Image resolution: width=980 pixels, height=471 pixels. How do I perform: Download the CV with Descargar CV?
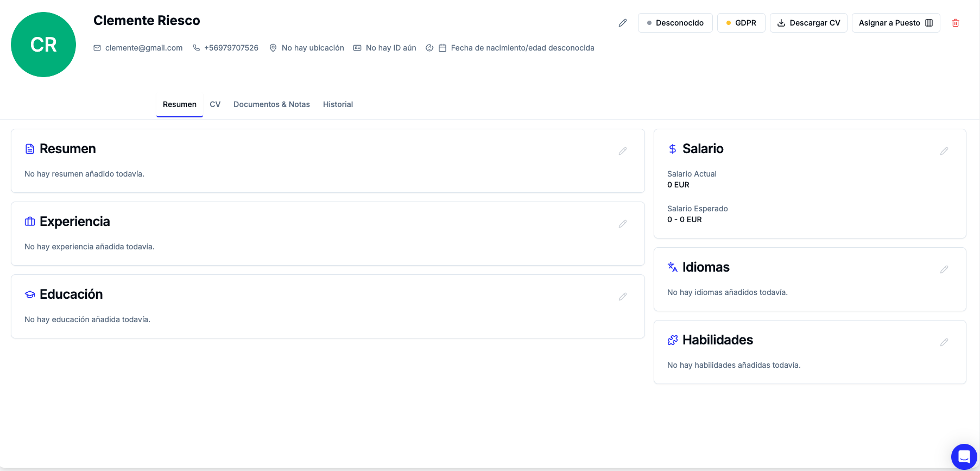point(808,23)
